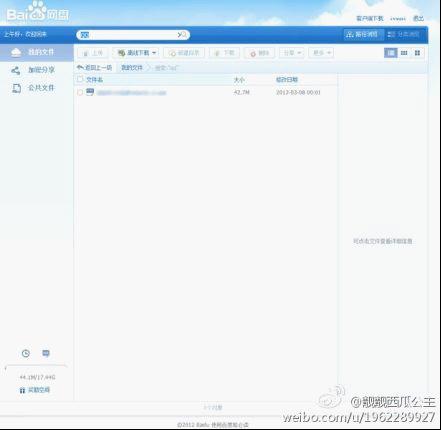Viewport: 441px width, 430px height.
Task: Clear the search box with X
Action: coord(179,35)
